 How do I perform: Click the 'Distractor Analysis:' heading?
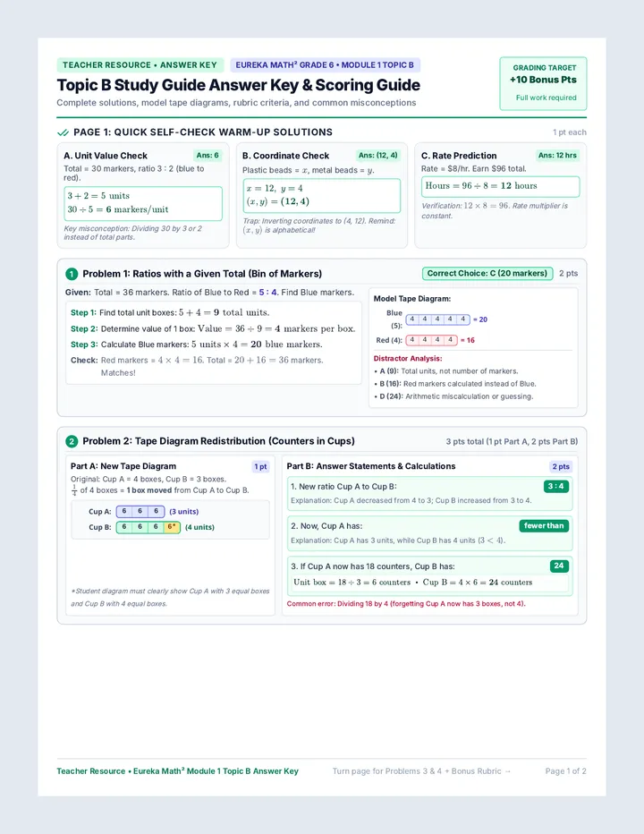pos(408,359)
